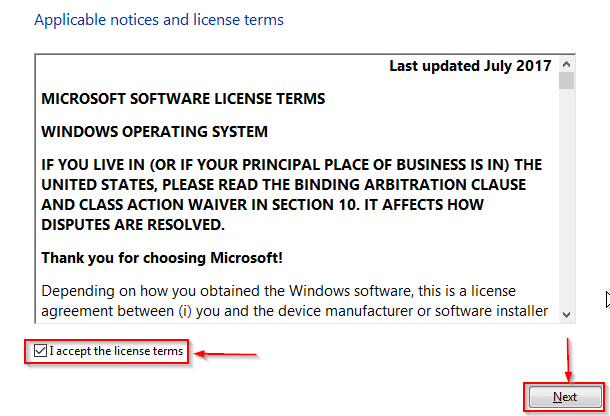Click the Next button
Viewport: 610px width, 416px height.
(564, 397)
